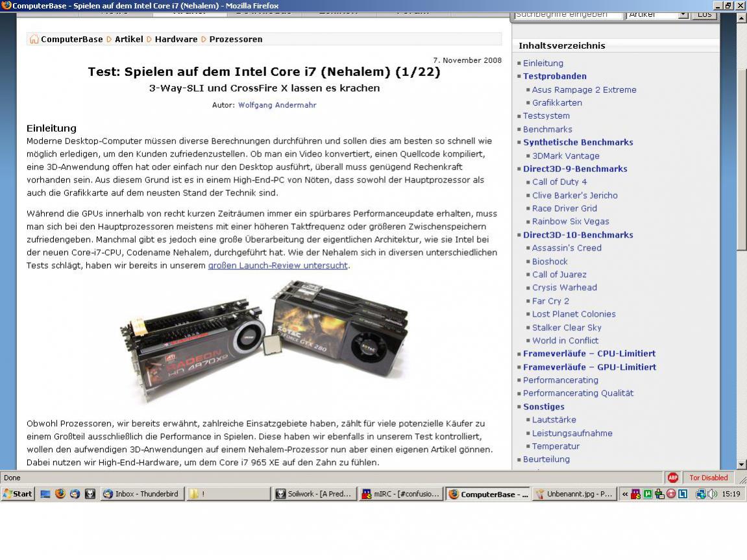
Task: Click the 'ComputerBase' breadcrumb link
Action: pos(71,39)
